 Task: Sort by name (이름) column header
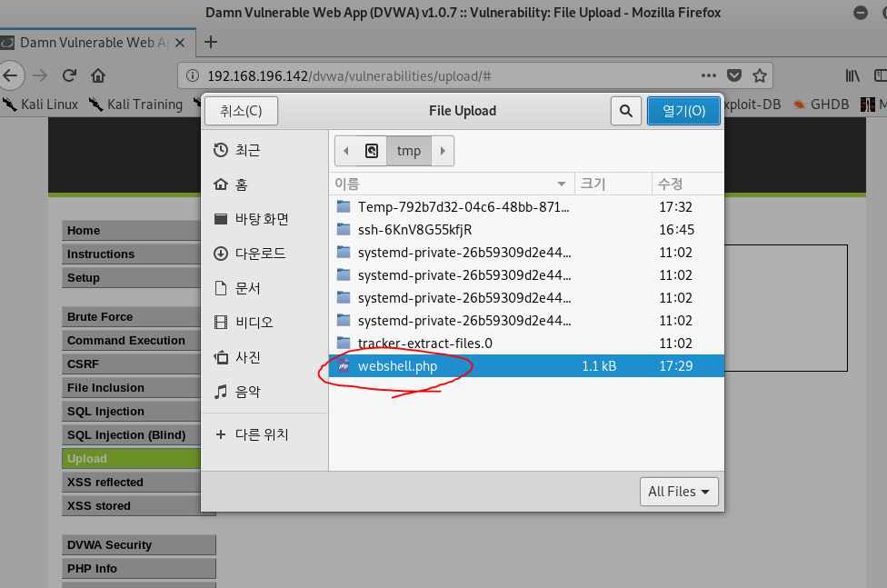click(x=452, y=184)
